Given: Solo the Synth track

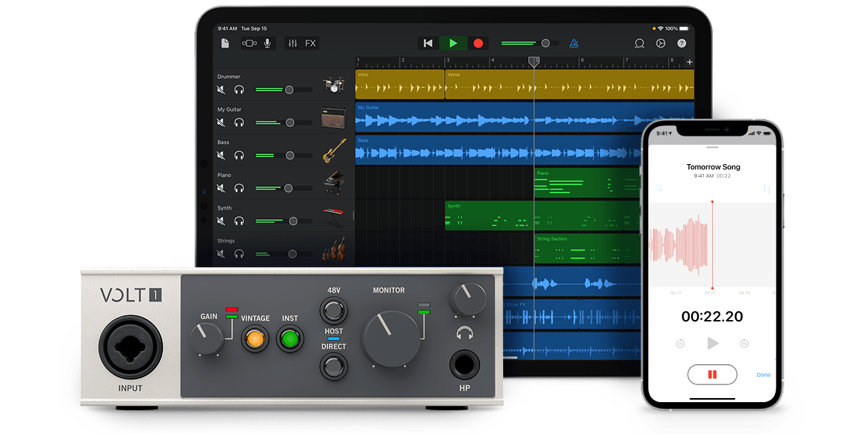Looking at the screenshot, I should pyautogui.click(x=239, y=221).
